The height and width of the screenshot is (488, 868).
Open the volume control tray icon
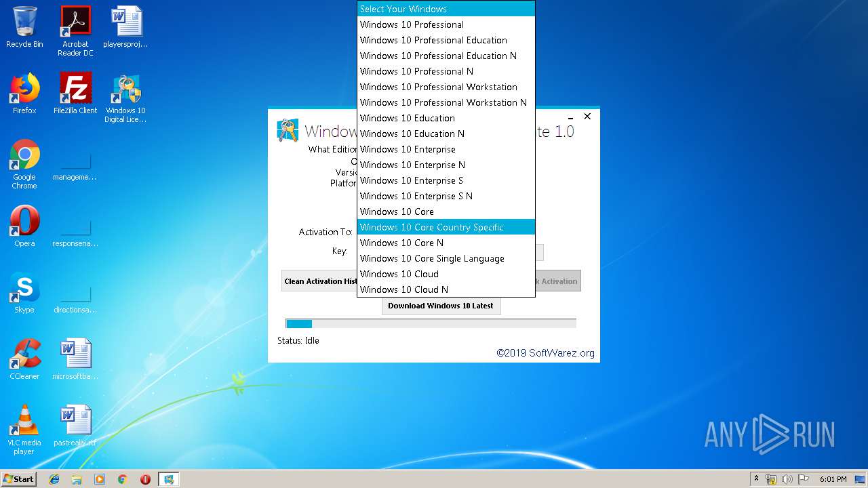point(787,479)
